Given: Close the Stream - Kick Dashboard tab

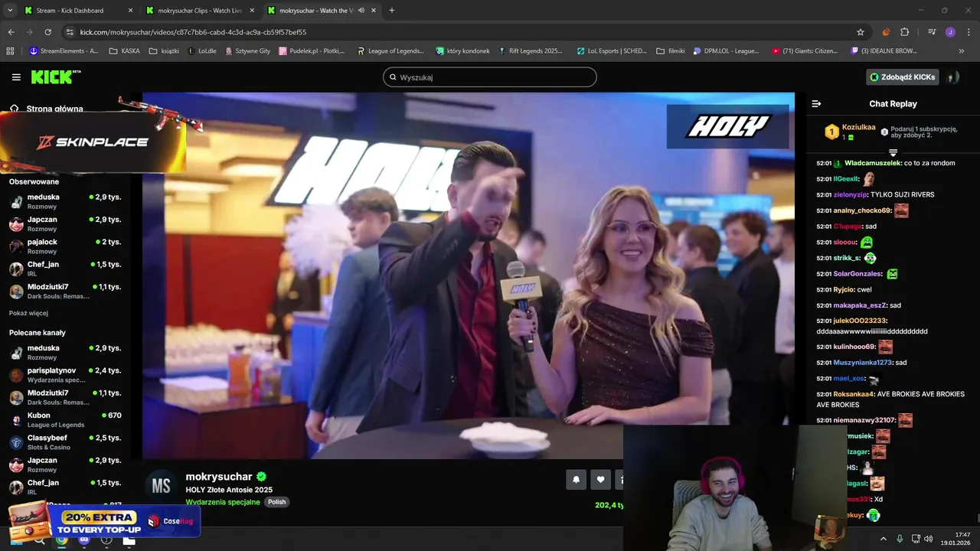Looking at the screenshot, I should pyautogui.click(x=130, y=11).
